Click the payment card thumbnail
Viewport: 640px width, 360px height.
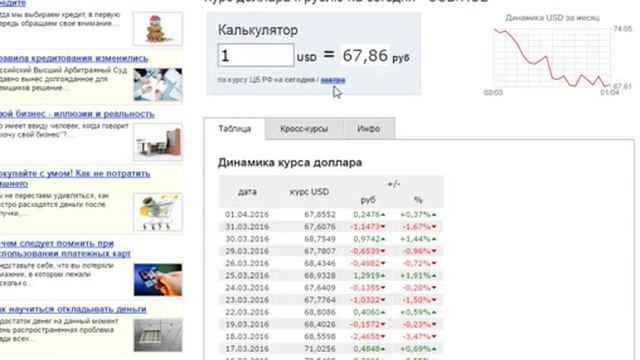point(158,280)
